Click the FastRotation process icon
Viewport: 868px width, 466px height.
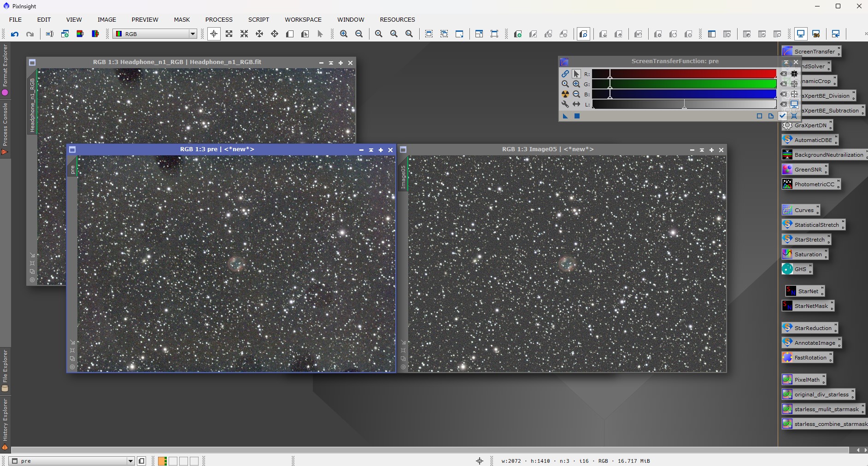(x=807, y=357)
